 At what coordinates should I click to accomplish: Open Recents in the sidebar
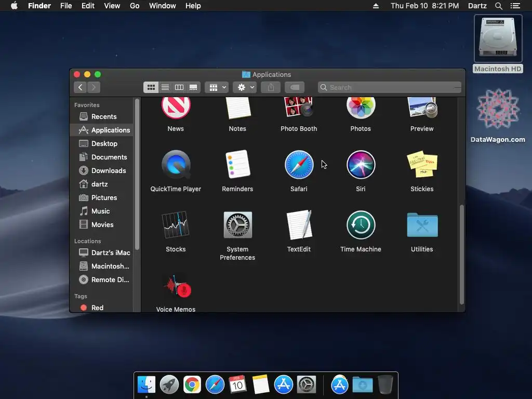(x=101, y=117)
